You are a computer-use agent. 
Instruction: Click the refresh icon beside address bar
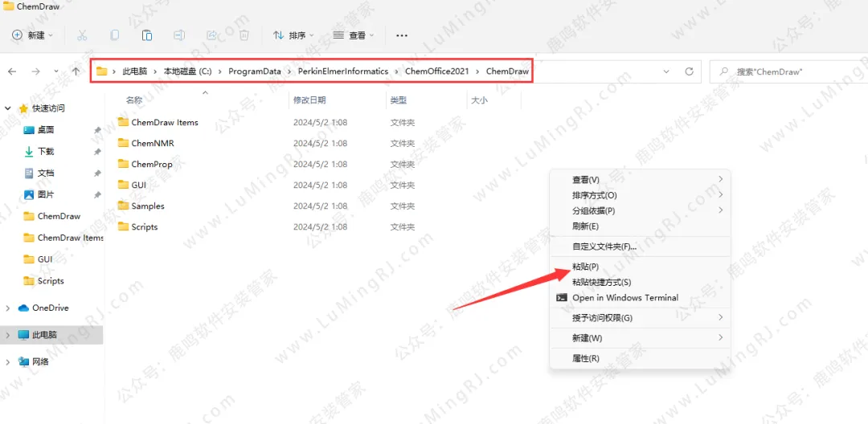click(690, 71)
